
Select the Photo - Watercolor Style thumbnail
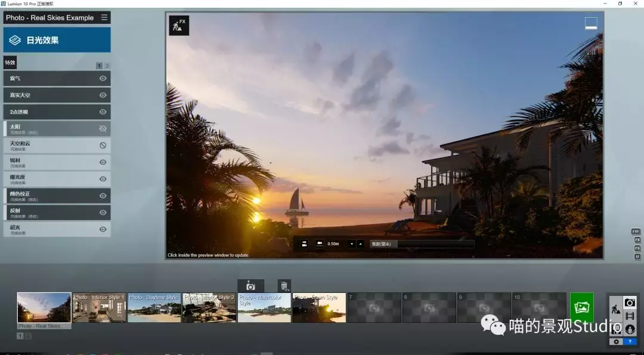[x=265, y=307]
